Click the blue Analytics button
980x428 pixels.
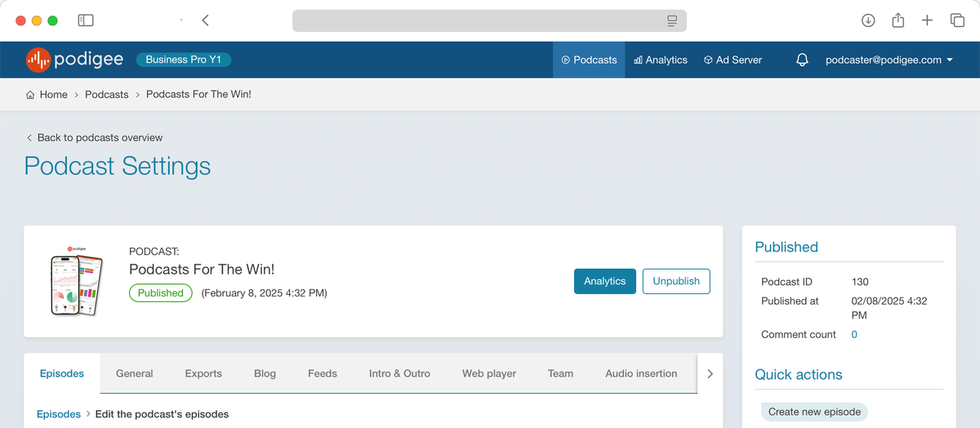tap(604, 281)
